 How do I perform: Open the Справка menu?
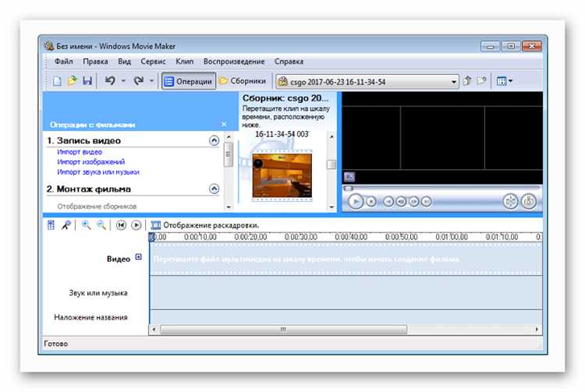(289, 62)
